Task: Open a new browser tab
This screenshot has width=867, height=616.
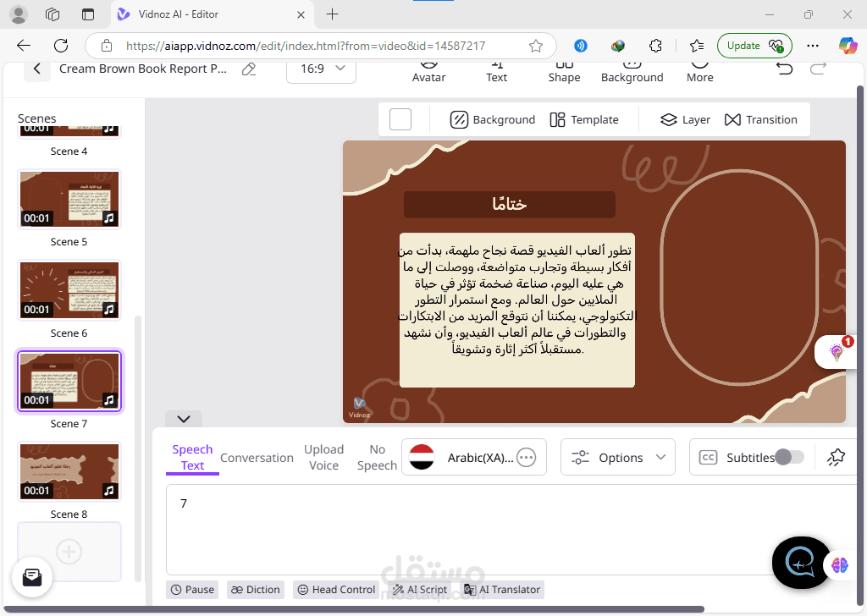Action: coord(332,14)
